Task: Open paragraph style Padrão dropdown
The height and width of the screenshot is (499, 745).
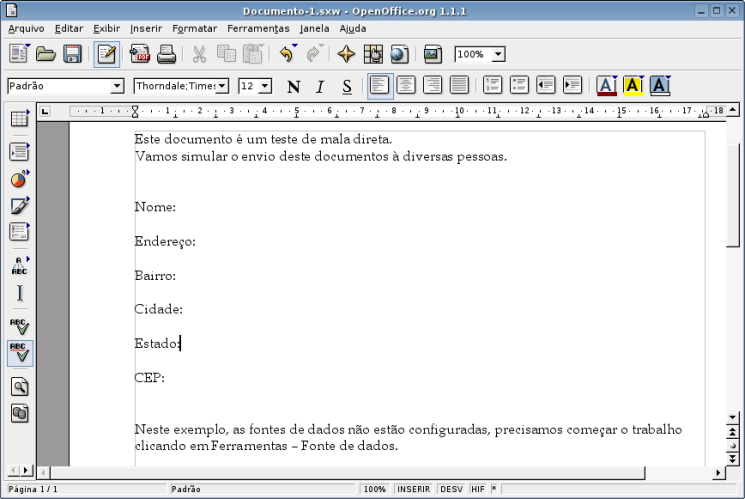Action: pyautogui.click(x=117, y=86)
